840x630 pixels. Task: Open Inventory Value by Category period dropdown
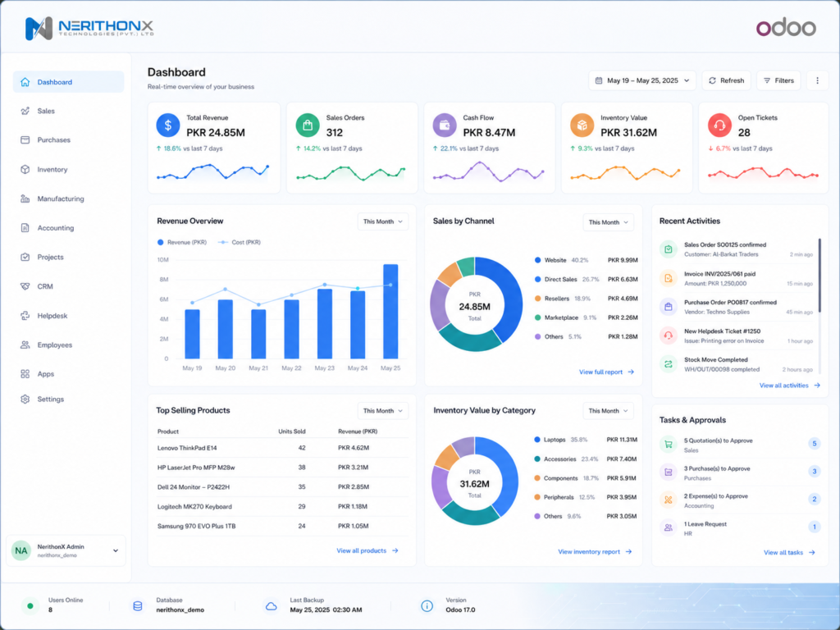pos(608,411)
